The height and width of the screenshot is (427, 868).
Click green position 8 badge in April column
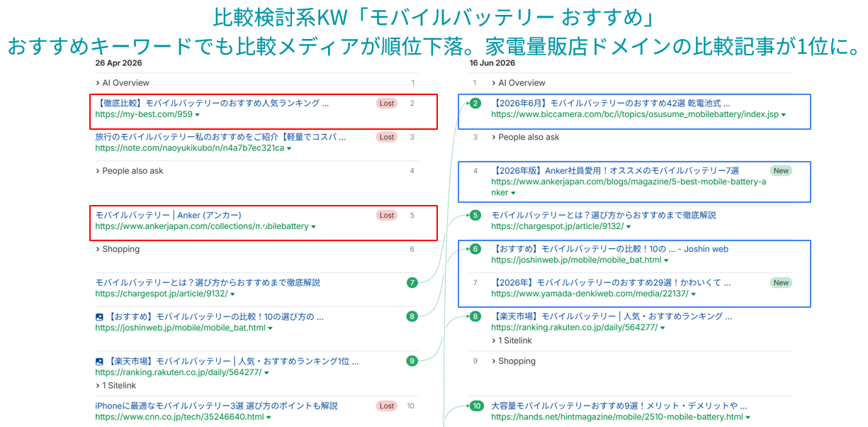click(x=412, y=316)
